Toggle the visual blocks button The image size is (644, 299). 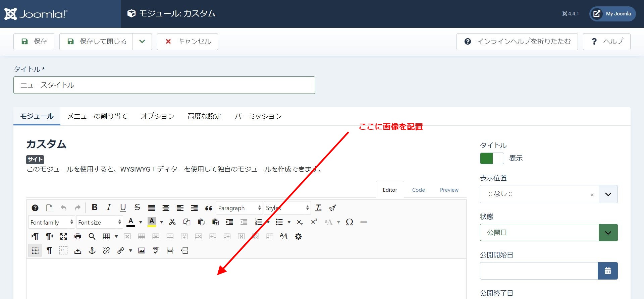pyautogui.click(x=35, y=251)
